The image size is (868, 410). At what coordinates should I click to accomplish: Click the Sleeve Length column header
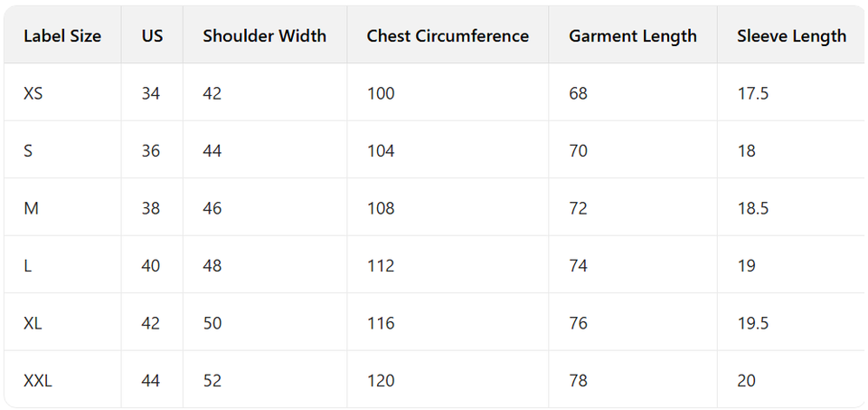pos(791,36)
